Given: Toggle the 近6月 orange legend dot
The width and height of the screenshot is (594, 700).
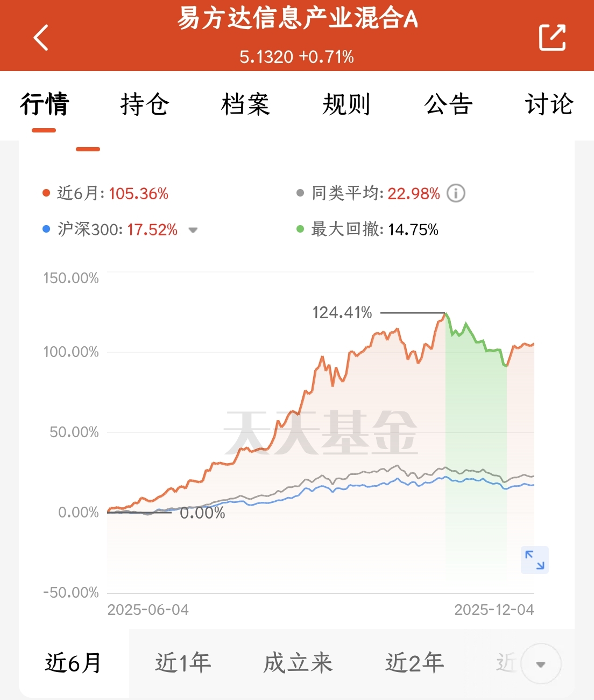Looking at the screenshot, I should click(x=46, y=193).
